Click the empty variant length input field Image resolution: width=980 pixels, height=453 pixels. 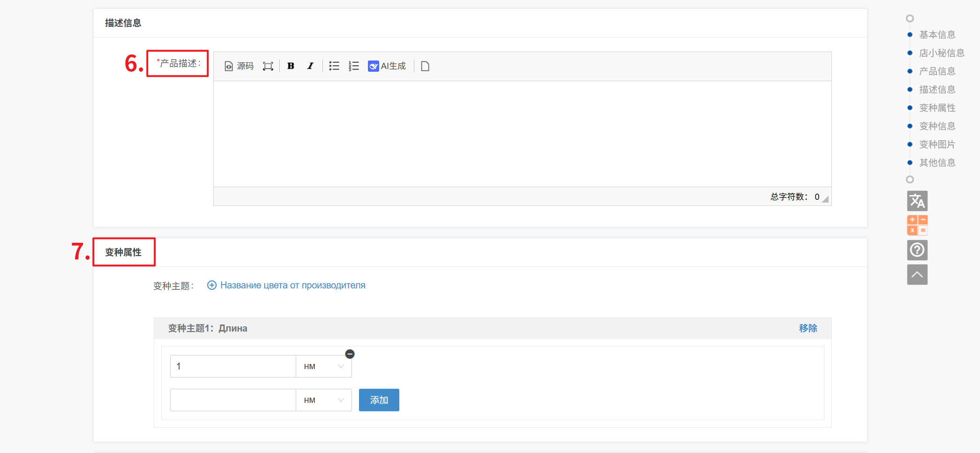(233, 400)
